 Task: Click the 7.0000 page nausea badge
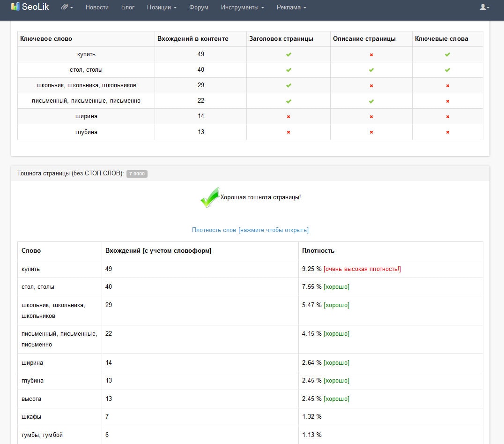pyautogui.click(x=137, y=174)
